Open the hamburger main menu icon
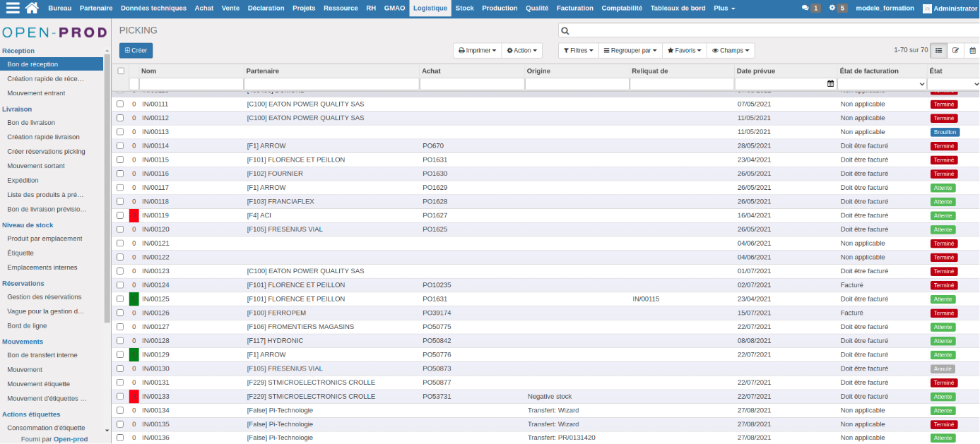Screen dimensions: 980x444 point(13,8)
